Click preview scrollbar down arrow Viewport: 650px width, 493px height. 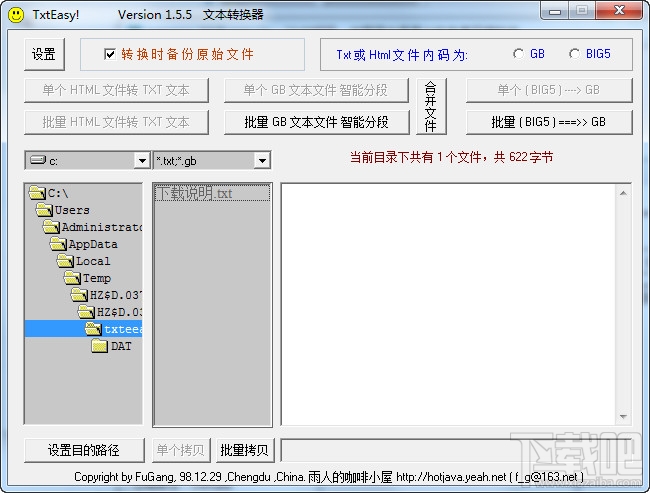(623, 417)
